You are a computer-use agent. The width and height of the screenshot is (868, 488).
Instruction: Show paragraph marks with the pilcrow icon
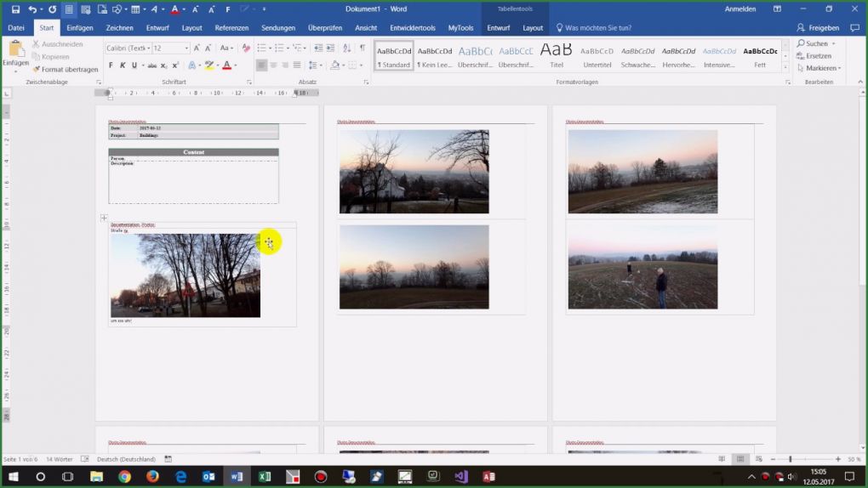(362, 48)
